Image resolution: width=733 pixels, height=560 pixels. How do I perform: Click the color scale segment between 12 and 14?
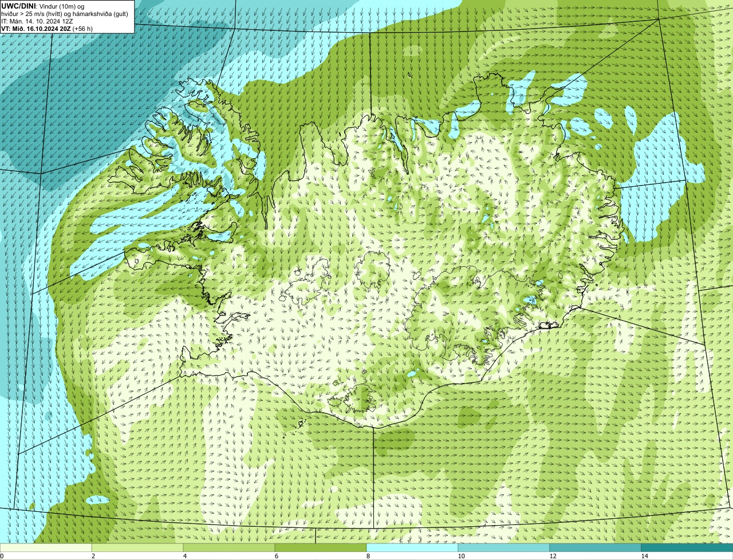pyautogui.click(x=596, y=547)
